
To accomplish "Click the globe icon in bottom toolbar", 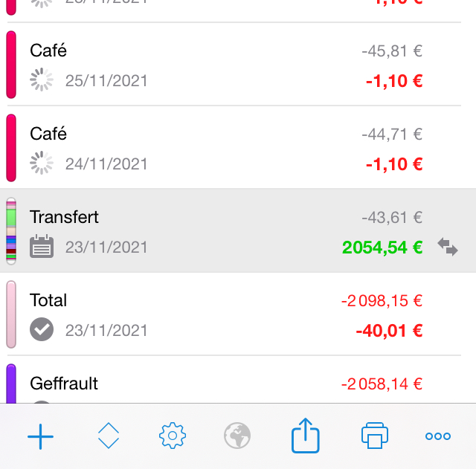I will [x=237, y=436].
